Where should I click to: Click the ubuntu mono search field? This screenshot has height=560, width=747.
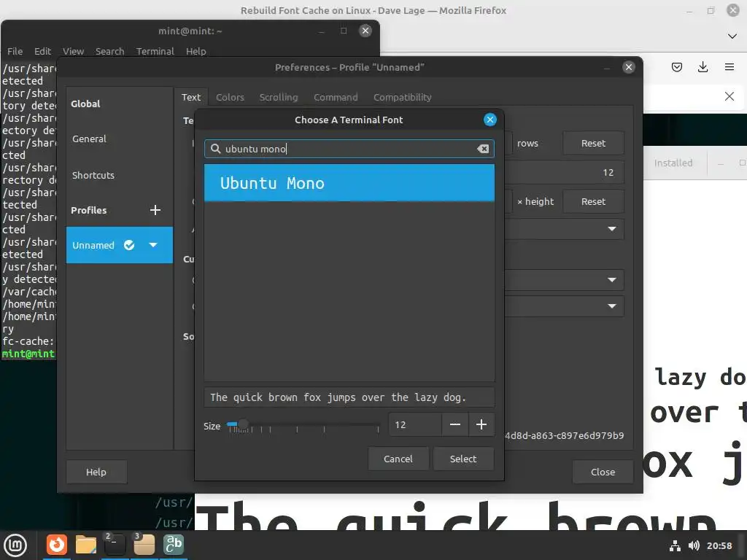[x=349, y=149]
